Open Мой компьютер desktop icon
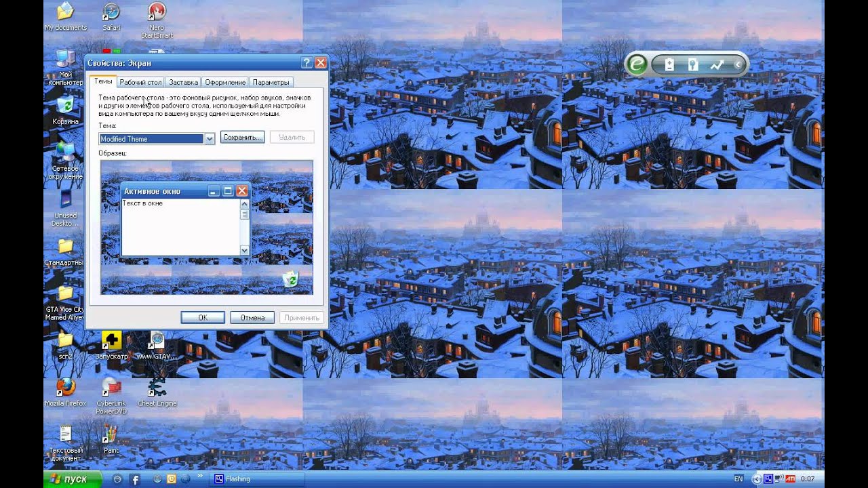 click(66, 67)
